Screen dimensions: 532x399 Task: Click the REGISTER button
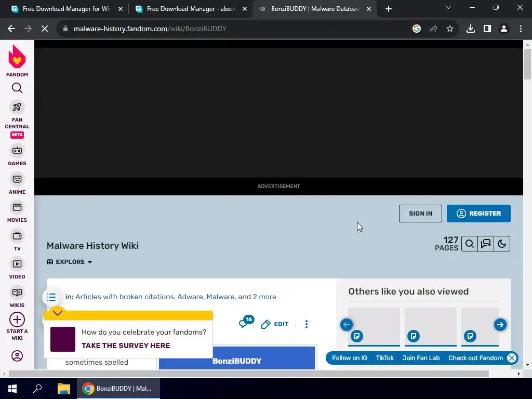coord(478,214)
